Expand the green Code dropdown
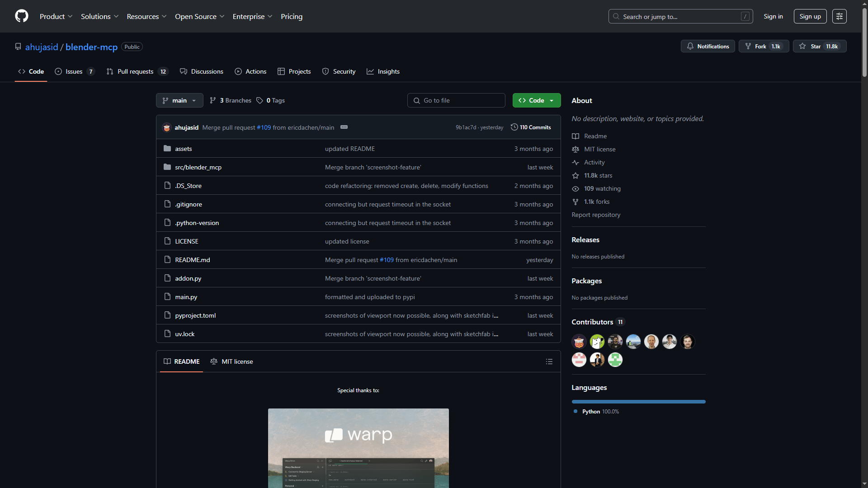Viewport: 868px width, 488px height. [x=536, y=100]
